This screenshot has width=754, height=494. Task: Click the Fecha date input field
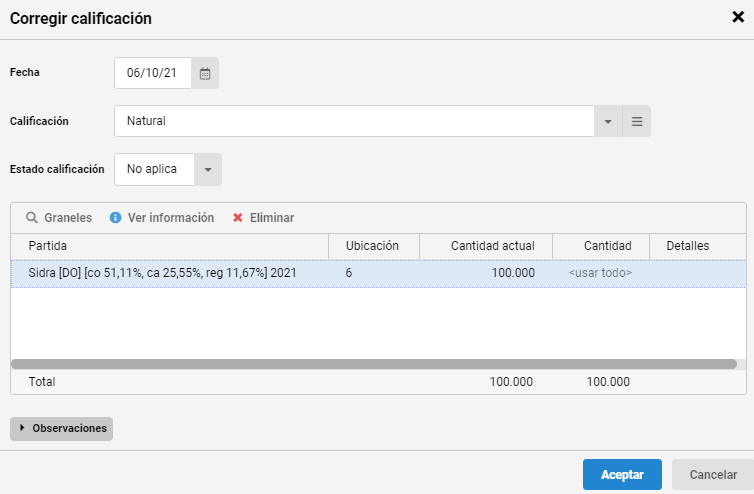(x=153, y=73)
